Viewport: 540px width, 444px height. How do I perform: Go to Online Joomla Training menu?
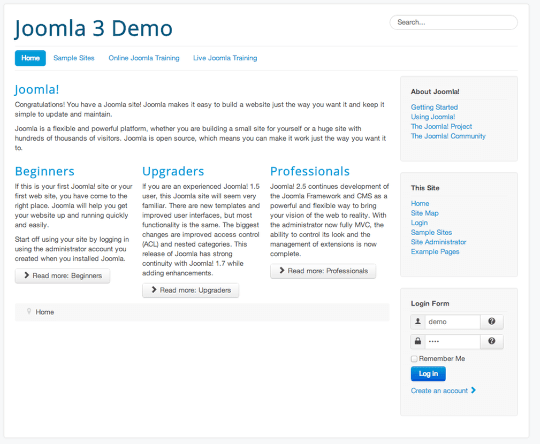[x=144, y=58]
